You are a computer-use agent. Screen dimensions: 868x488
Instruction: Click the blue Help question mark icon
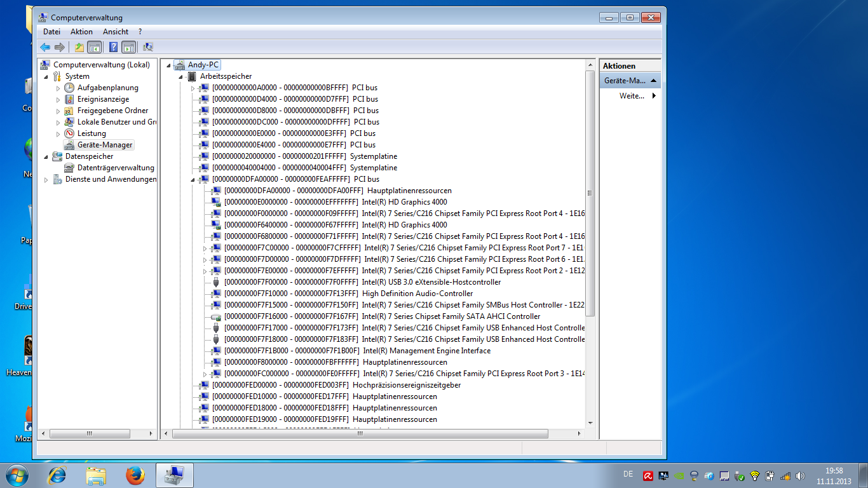click(113, 47)
